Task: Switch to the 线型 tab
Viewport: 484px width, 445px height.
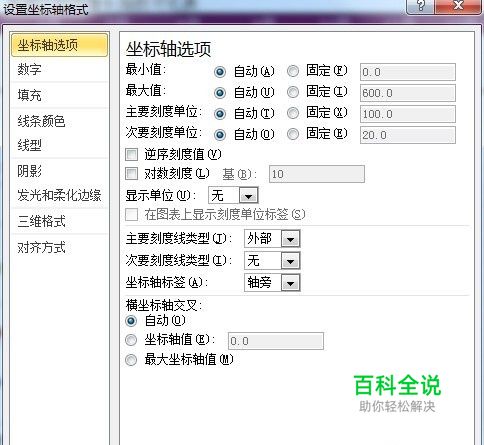Action: [59, 145]
